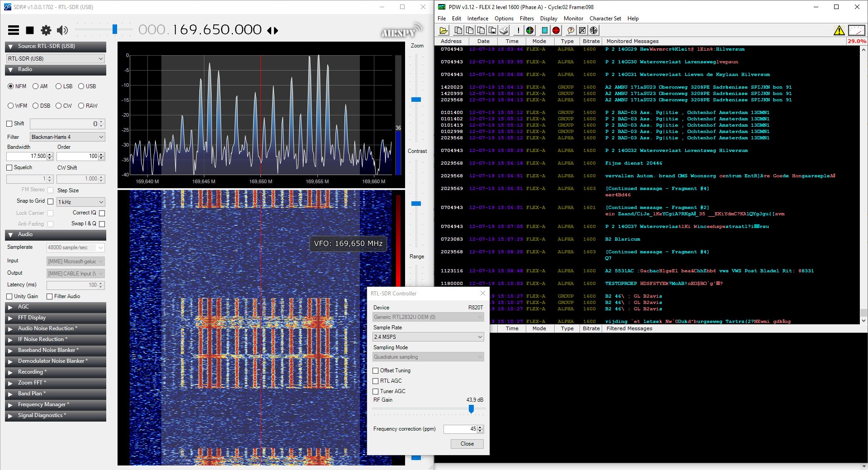Collapse the Radio panel
This screenshot has height=470, width=868.
pyautogui.click(x=56, y=70)
